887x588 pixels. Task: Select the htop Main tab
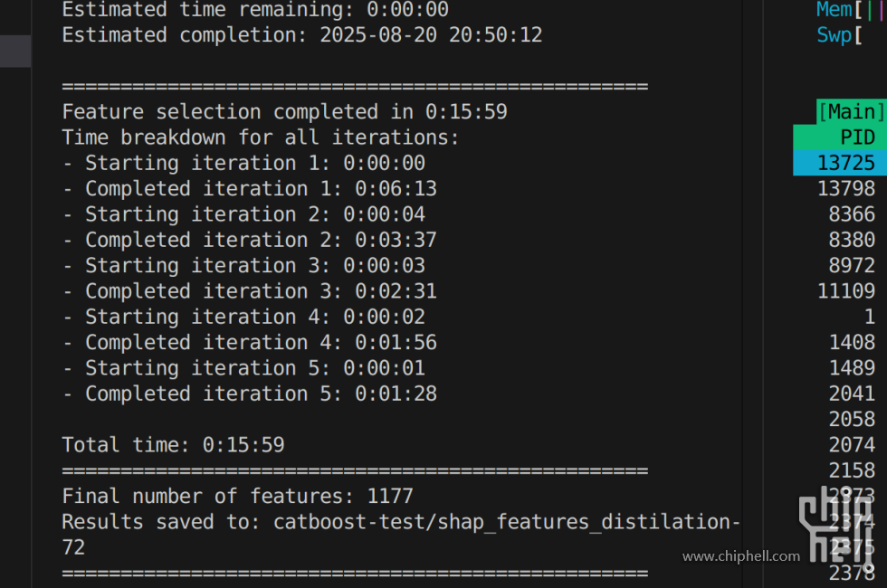pos(852,111)
